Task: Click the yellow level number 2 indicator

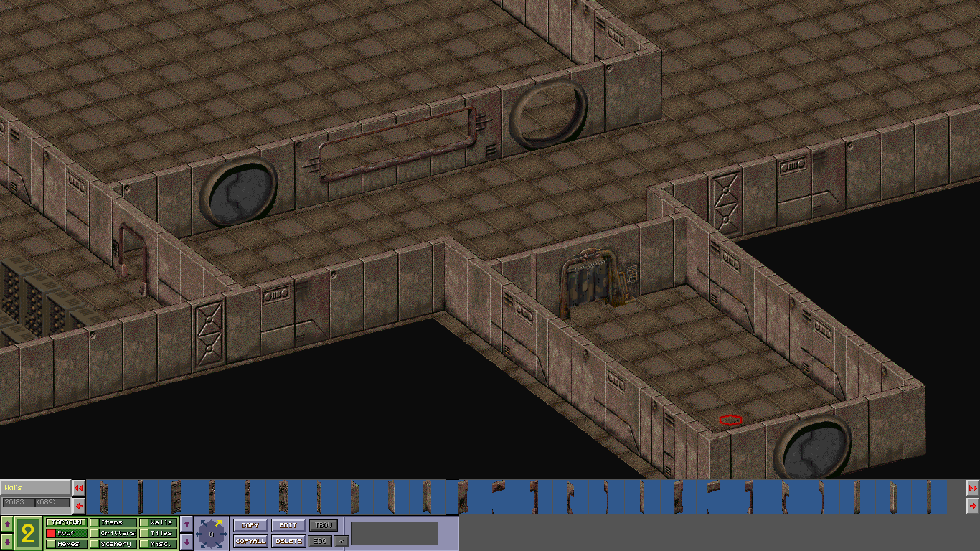Action: [x=28, y=533]
